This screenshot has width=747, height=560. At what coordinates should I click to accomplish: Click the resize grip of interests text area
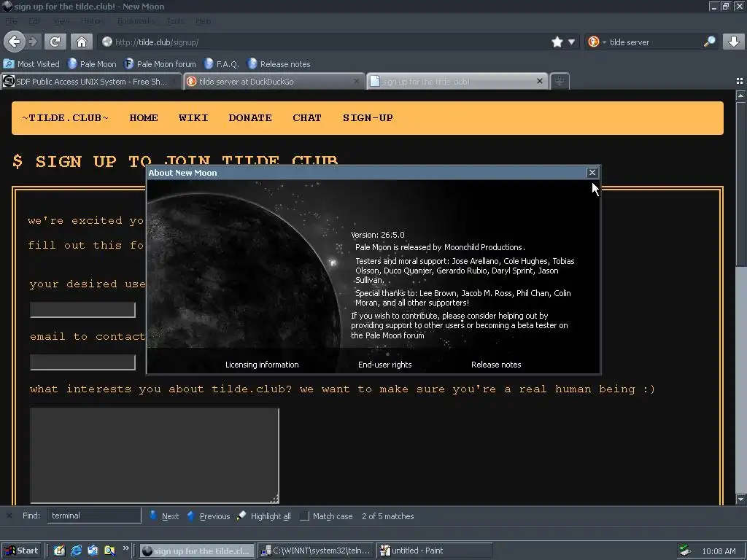[274, 499]
